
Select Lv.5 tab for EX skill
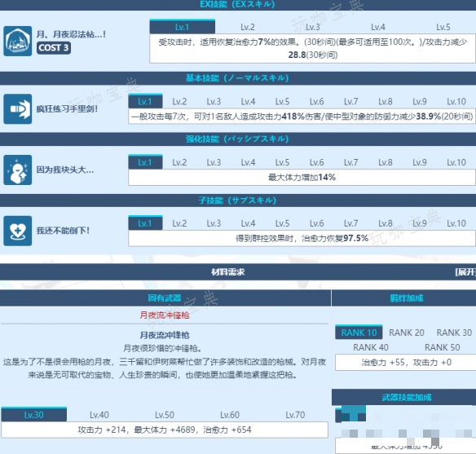click(443, 27)
